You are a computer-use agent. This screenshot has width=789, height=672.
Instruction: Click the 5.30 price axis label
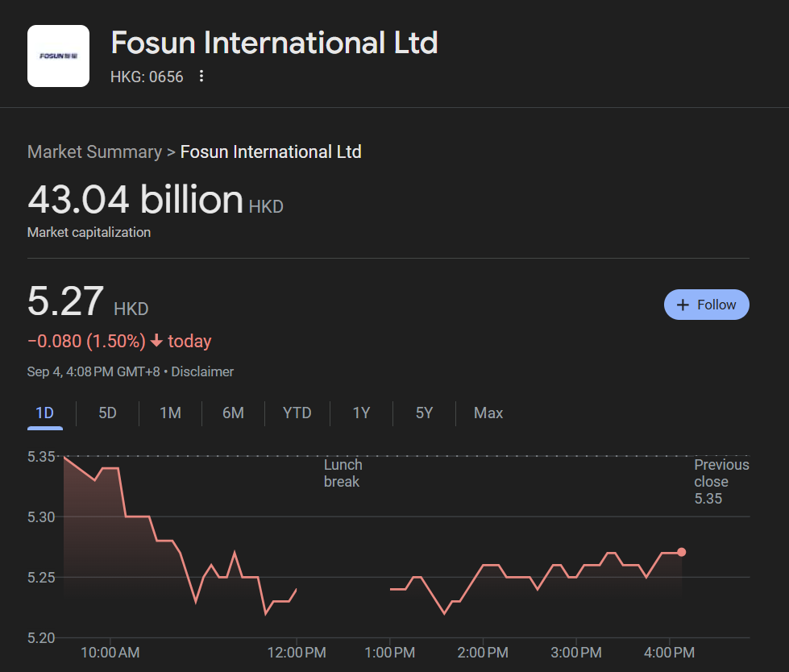[41, 517]
